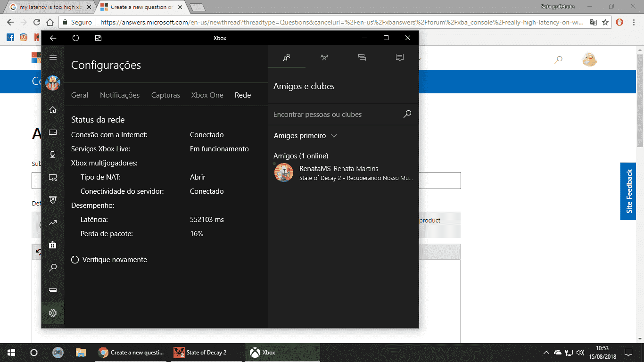Click the Chrome reload button
644x362 pixels.
pyautogui.click(x=37, y=22)
